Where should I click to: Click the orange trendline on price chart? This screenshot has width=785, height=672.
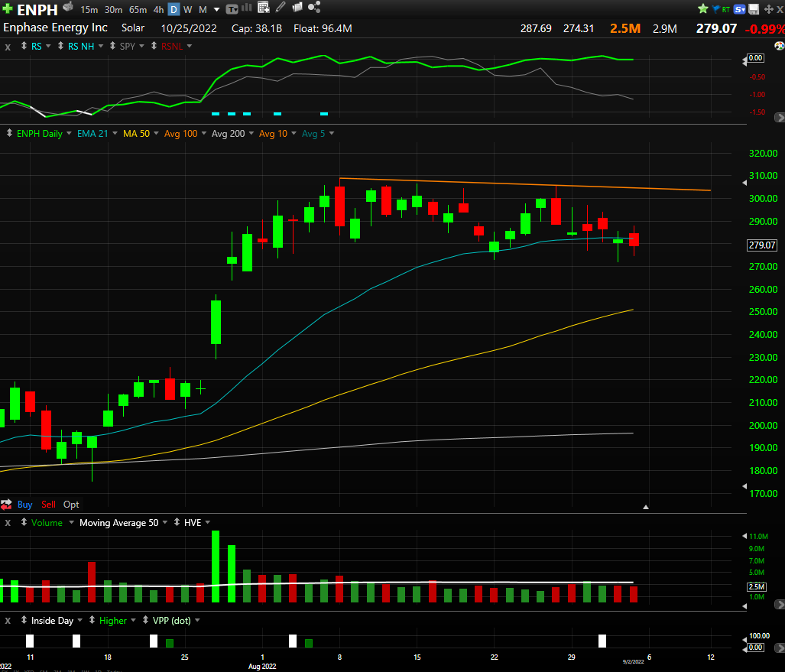click(524, 184)
